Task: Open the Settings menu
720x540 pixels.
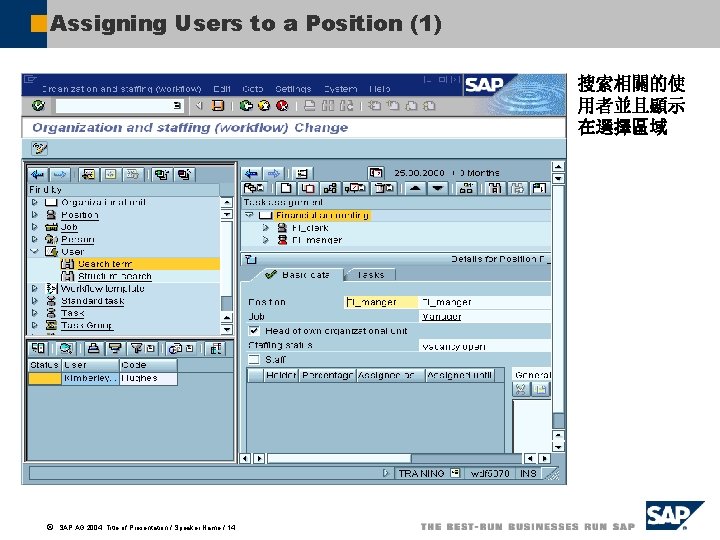Action: pos(293,89)
